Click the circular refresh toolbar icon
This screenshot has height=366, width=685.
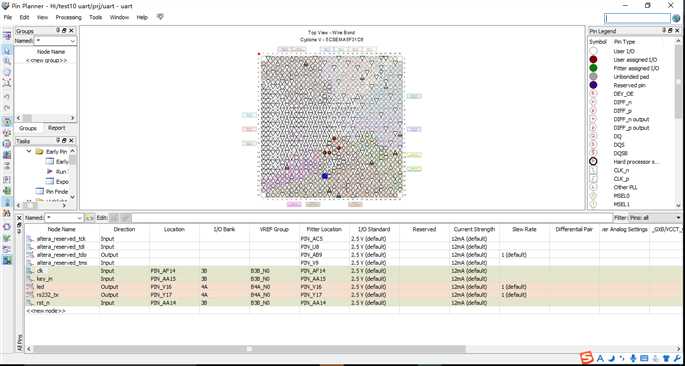click(7, 226)
